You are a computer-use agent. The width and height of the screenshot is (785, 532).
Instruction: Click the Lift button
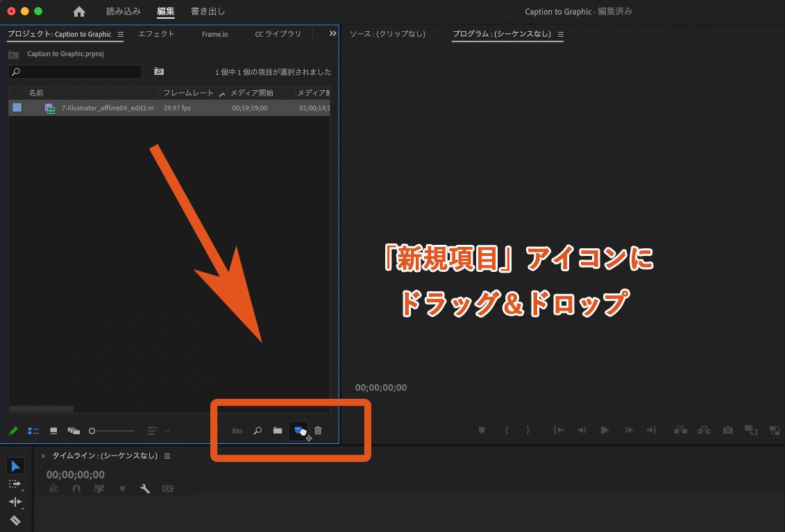[680, 430]
